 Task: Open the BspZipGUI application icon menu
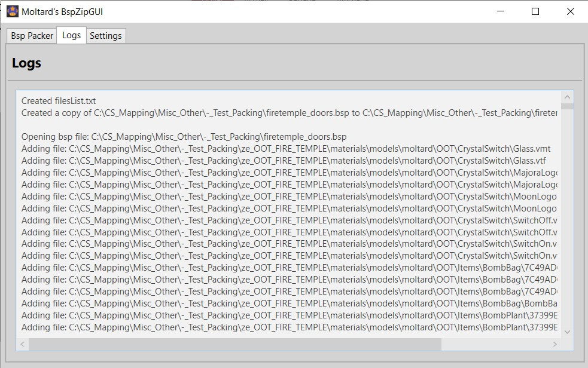(x=10, y=11)
